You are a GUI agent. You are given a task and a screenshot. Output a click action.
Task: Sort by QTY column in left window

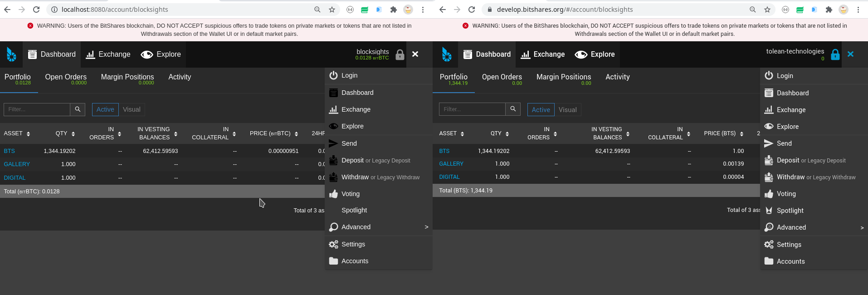click(65, 133)
